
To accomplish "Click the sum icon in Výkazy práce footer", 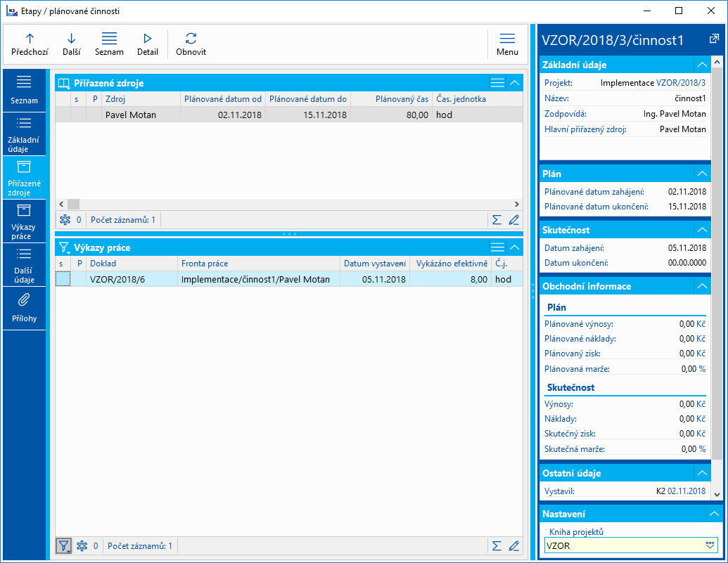I will point(497,545).
